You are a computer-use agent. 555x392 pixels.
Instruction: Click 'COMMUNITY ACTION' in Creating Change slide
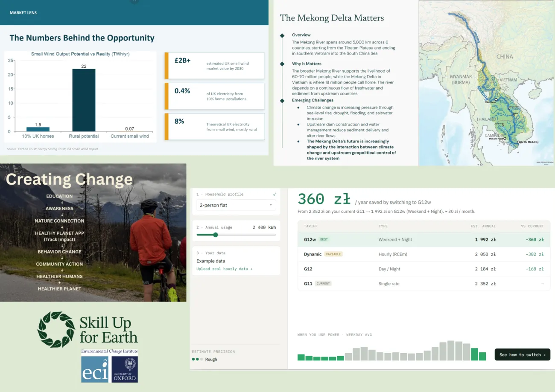pyautogui.click(x=59, y=264)
